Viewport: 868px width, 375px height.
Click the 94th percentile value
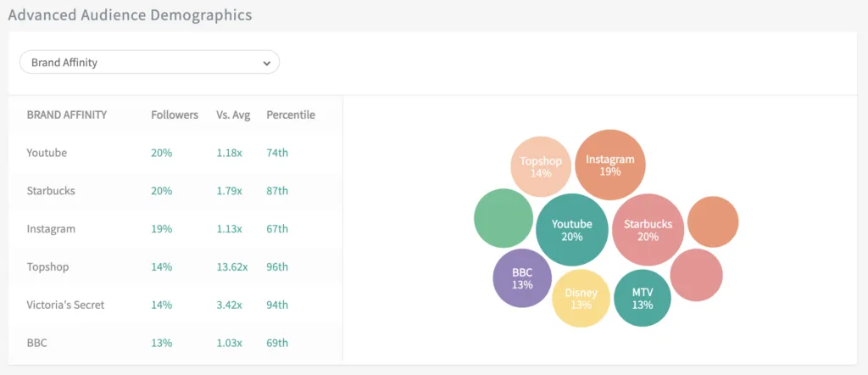pos(277,305)
